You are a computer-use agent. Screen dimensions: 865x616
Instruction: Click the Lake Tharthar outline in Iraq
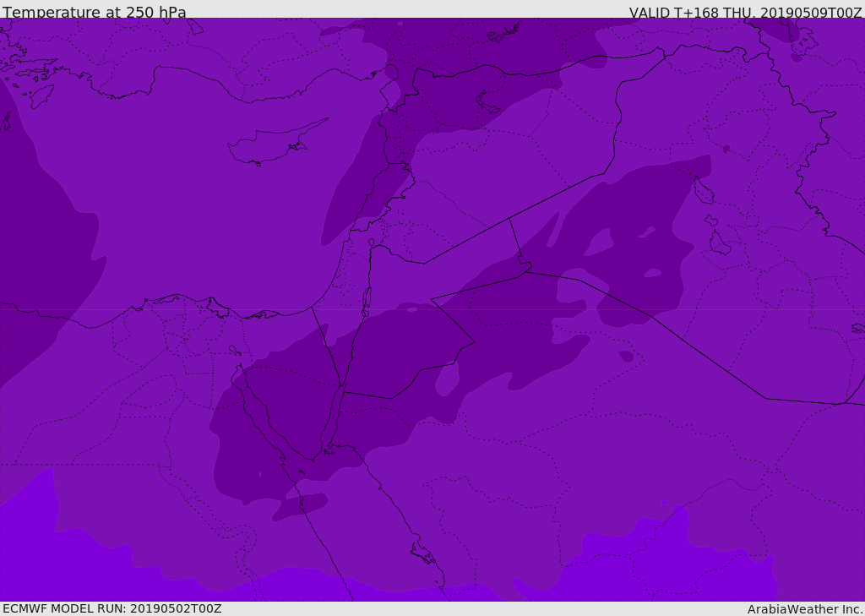703,191
